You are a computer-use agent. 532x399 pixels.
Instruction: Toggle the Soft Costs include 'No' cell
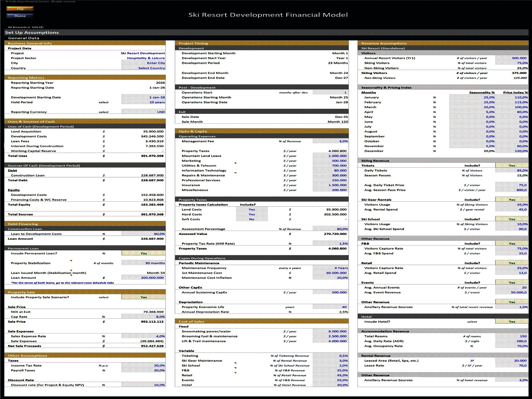(252, 219)
